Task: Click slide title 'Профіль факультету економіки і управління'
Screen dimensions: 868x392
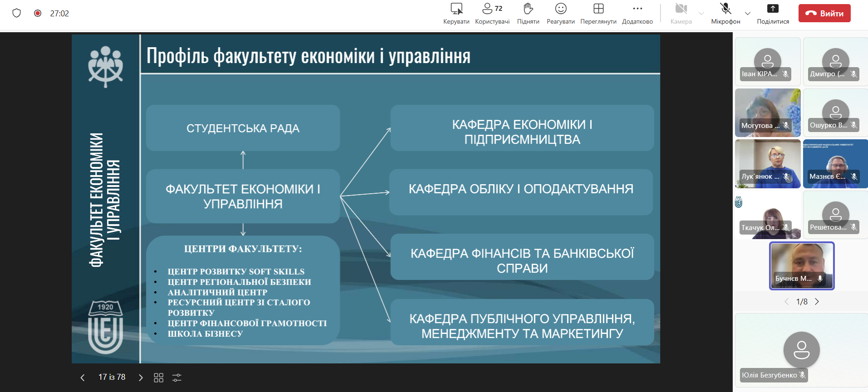Action: click(x=308, y=56)
